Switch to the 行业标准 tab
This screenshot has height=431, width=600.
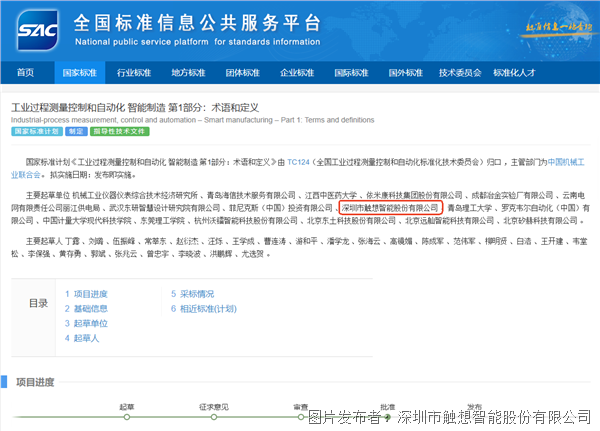[133, 73]
